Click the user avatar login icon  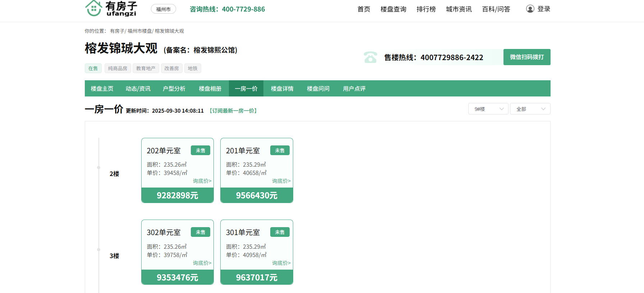click(x=530, y=9)
